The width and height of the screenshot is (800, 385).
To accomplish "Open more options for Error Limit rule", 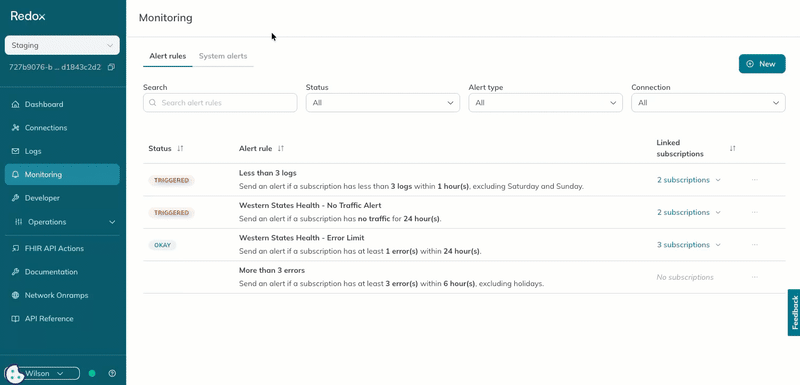I will [x=755, y=245].
